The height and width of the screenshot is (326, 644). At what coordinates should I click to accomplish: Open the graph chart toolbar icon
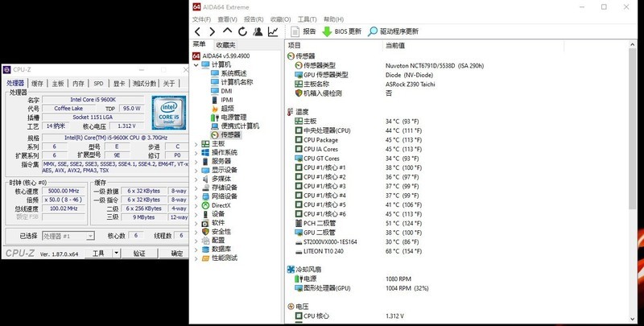pyautogui.click(x=273, y=31)
